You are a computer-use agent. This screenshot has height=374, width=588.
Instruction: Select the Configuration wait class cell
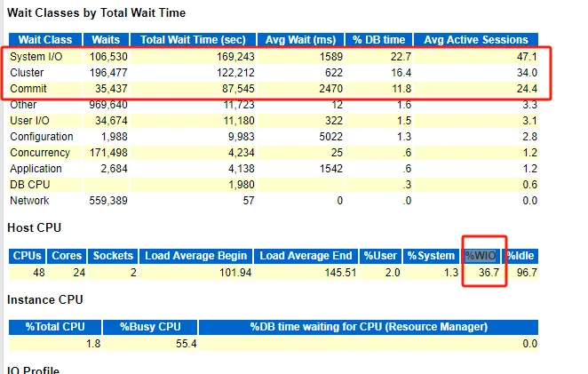point(42,137)
